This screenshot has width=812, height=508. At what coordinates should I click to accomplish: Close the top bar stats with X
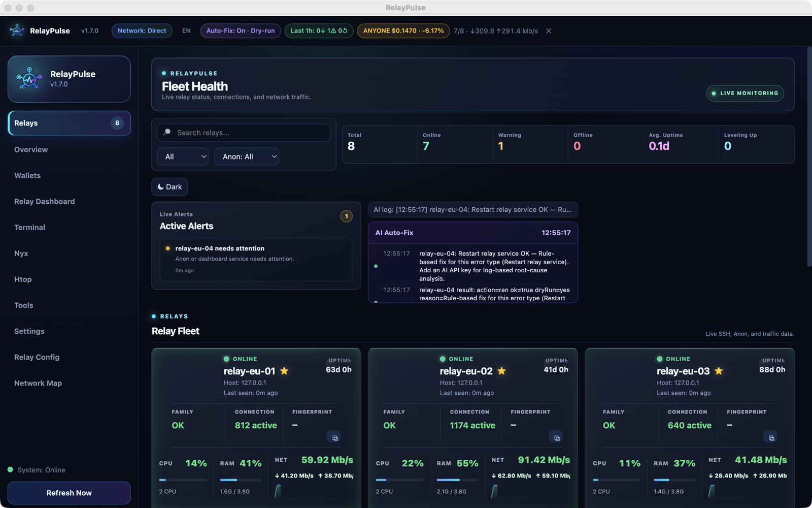549,31
